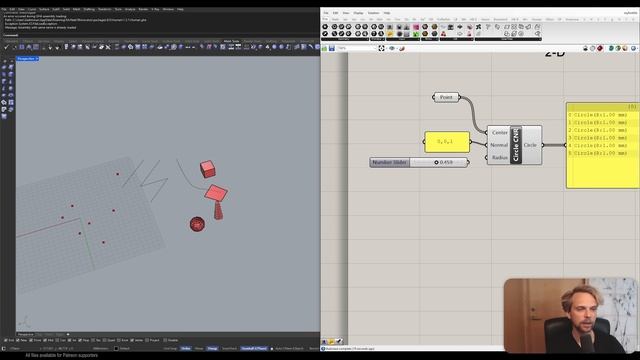Click the Center input of Circle CNR
Screen dimensions: 640x360
(x=499, y=133)
